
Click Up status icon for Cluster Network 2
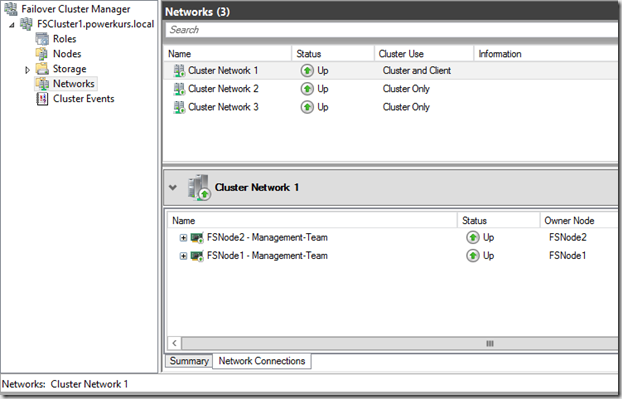pyautogui.click(x=307, y=89)
